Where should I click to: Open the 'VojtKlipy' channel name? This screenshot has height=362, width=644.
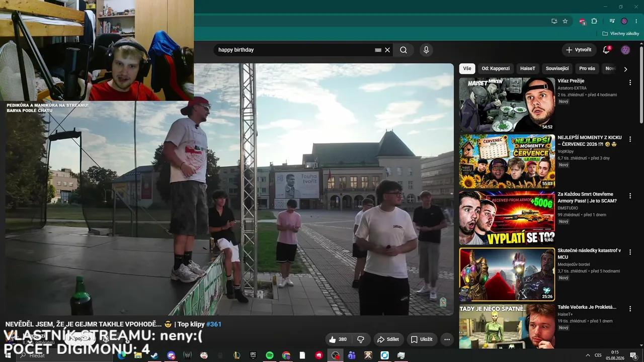(x=566, y=151)
